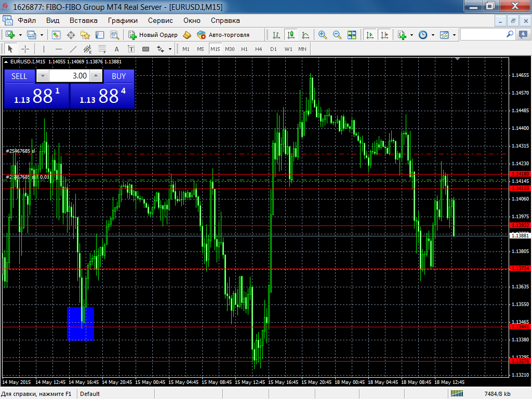Expand the Arrows objects dropdown arrow
This screenshot has width=532, height=399.
tap(170, 49)
